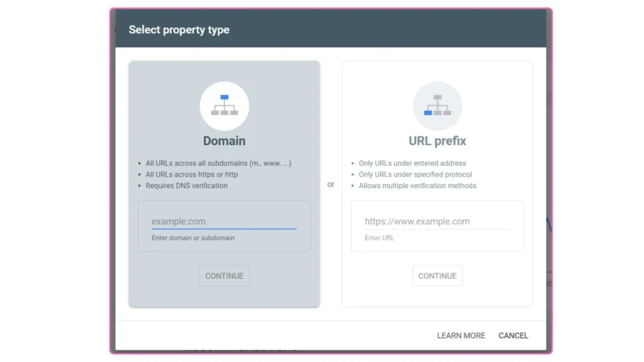Screen dimensions: 644x362
Task: Select the URL prefix property type heading
Action: click(437, 141)
